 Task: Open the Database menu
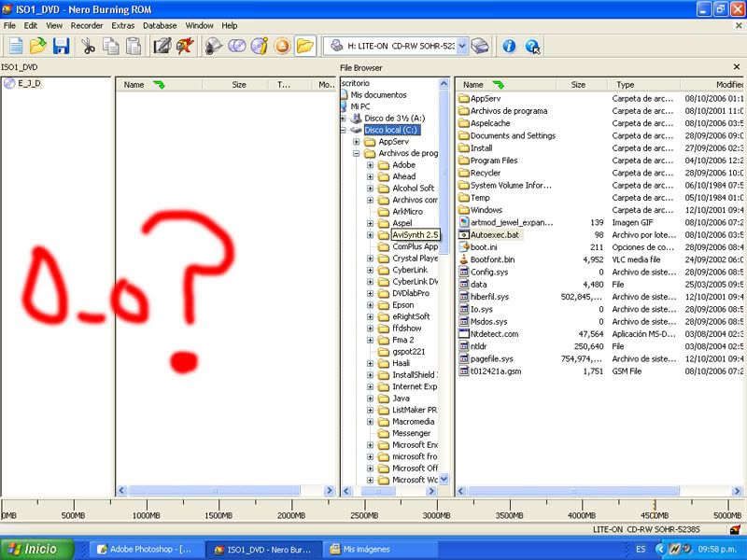click(160, 26)
